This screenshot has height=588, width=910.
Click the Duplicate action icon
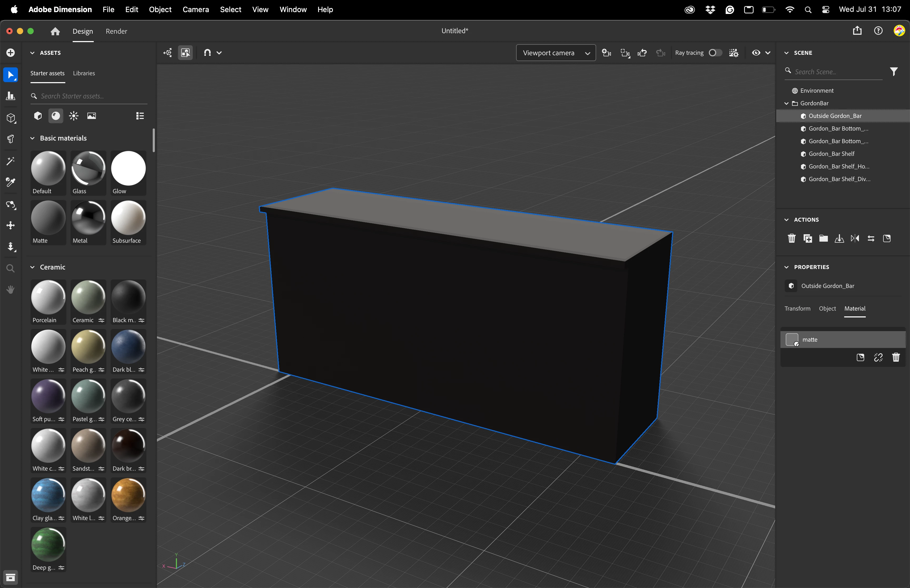(808, 239)
